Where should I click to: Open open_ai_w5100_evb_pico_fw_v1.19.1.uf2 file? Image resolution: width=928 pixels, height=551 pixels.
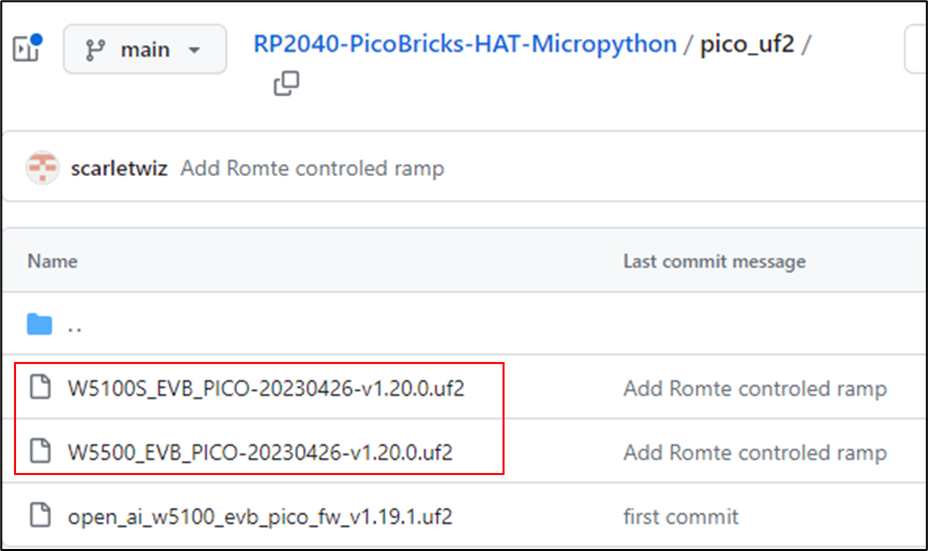click(x=266, y=516)
